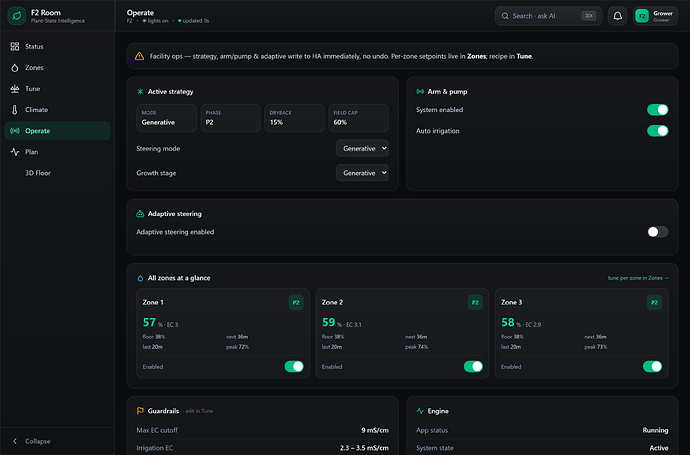Click the PHASE P2 tile
The image size is (690, 455).
[231, 118]
